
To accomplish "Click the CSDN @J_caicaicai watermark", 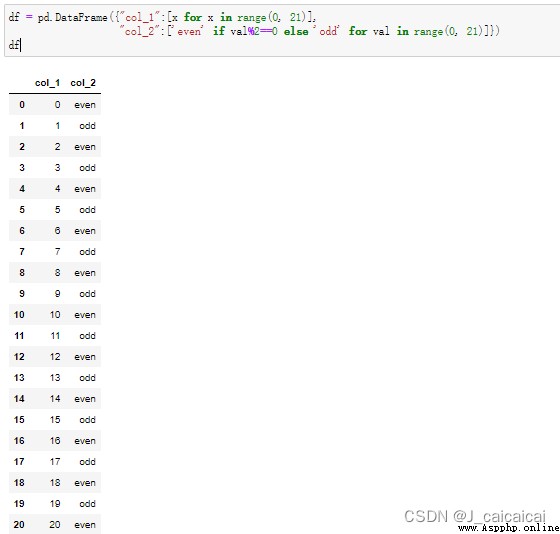I will pyautogui.click(x=475, y=516).
